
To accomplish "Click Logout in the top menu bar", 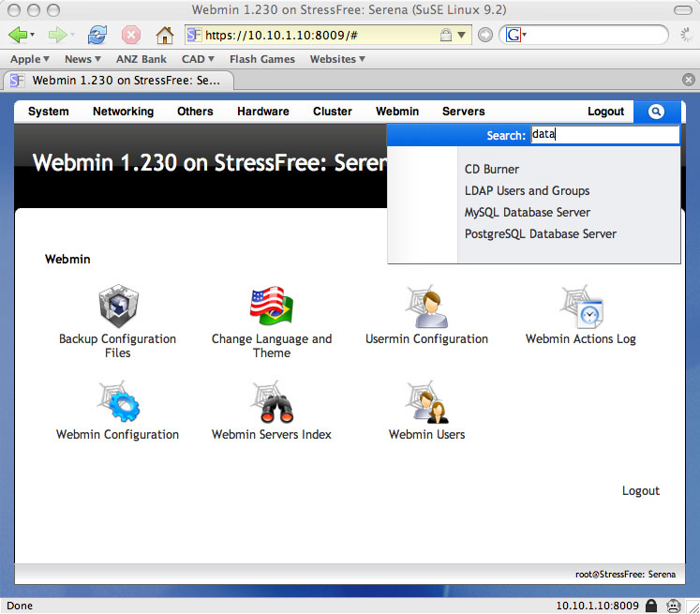I will (x=605, y=112).
